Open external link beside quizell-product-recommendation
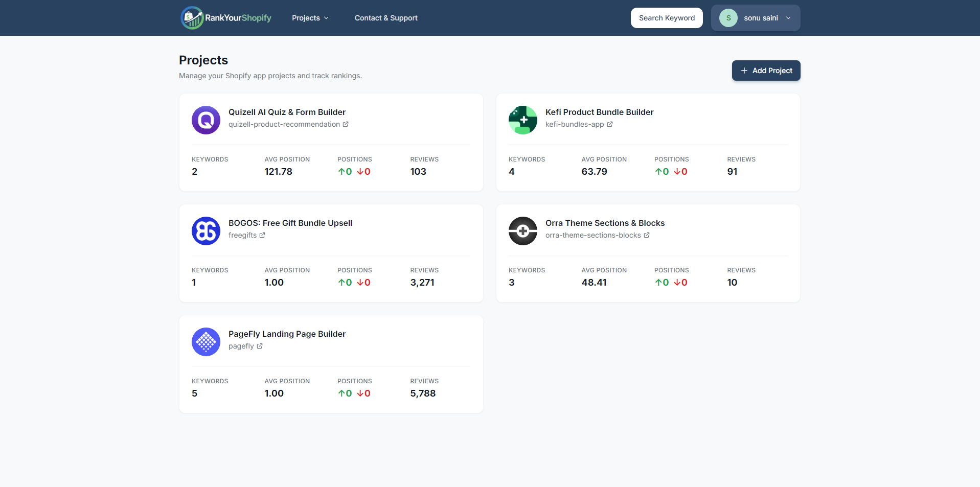Image resolution: width=980 pixels, height=487 pixels. pyautogui.click(x=346, y=124)
